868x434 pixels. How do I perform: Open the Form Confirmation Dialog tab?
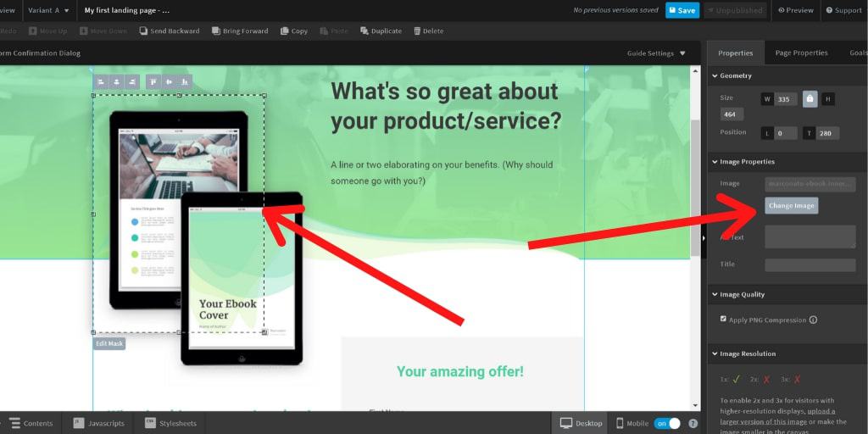click(40, 53)
